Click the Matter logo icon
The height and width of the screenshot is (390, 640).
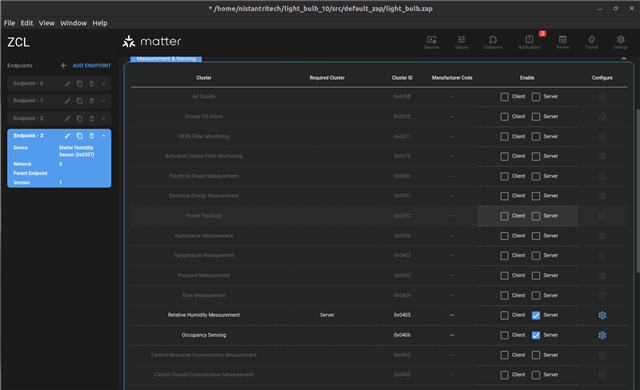pos(129,41)
